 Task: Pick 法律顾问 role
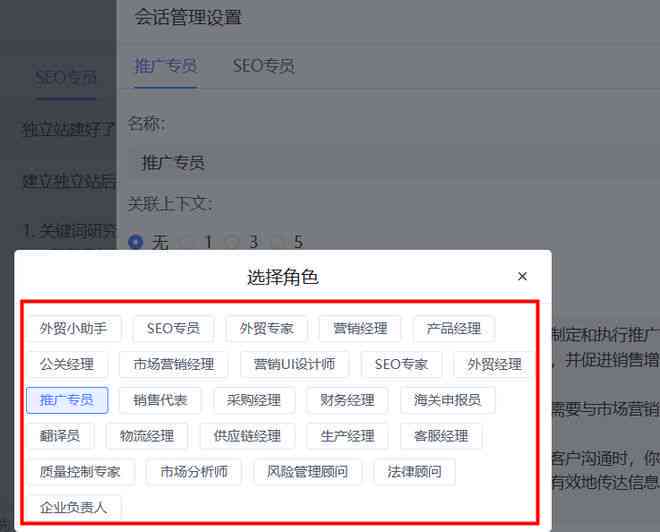coord(415,472)
